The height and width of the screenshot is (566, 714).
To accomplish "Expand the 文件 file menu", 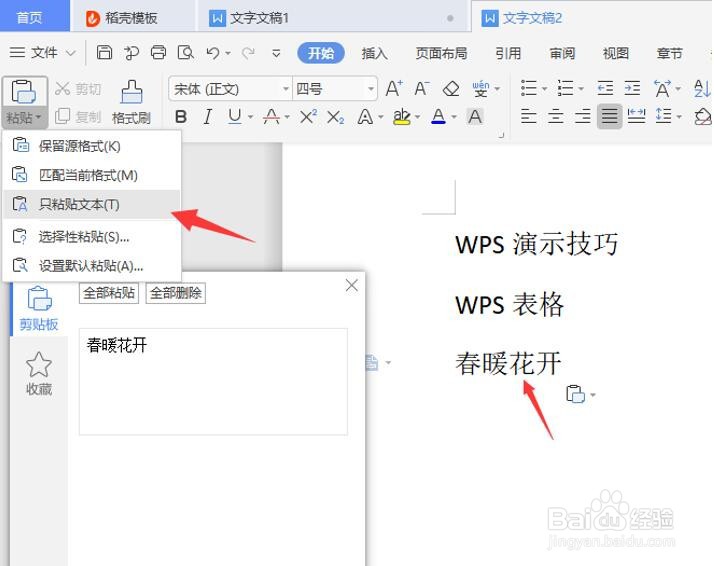I will point(42,53).
